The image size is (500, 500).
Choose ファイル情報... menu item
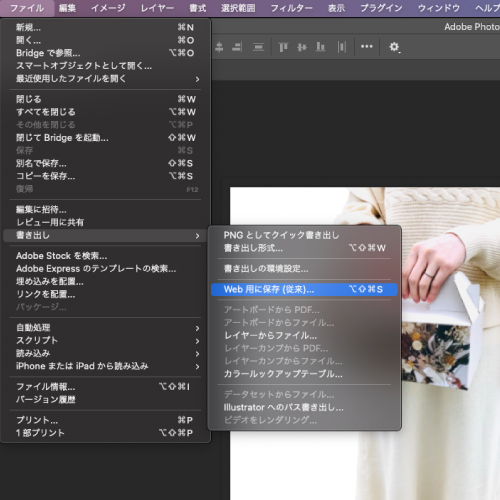click(x=105, y=387)
